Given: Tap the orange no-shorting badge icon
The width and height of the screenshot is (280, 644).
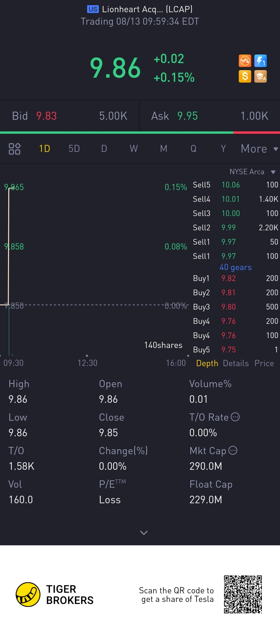Looking at the screenshot, I should (x=245, y=61).
